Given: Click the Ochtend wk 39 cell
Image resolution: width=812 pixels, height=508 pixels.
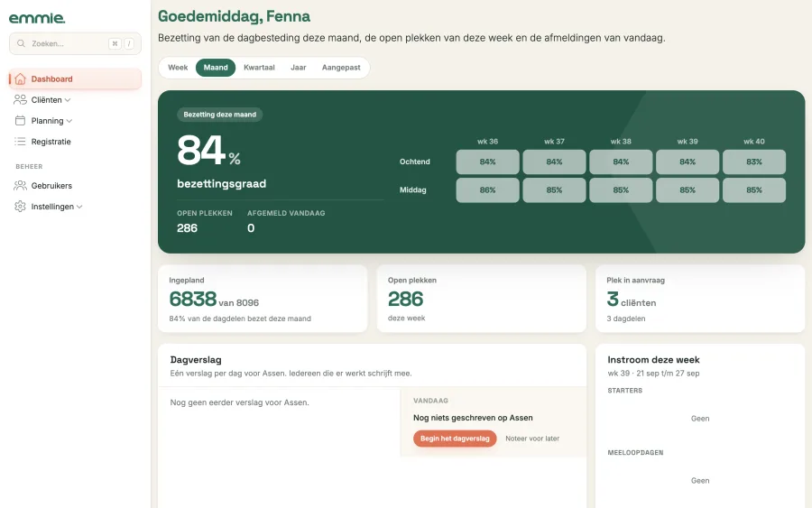Looking at the screenshot, I should click(x=687, y=162).
